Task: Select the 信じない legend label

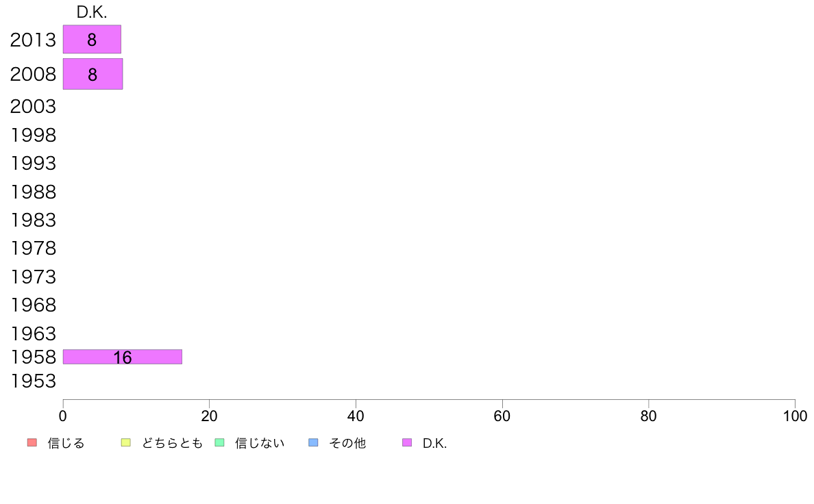Action: pos(260,443)
